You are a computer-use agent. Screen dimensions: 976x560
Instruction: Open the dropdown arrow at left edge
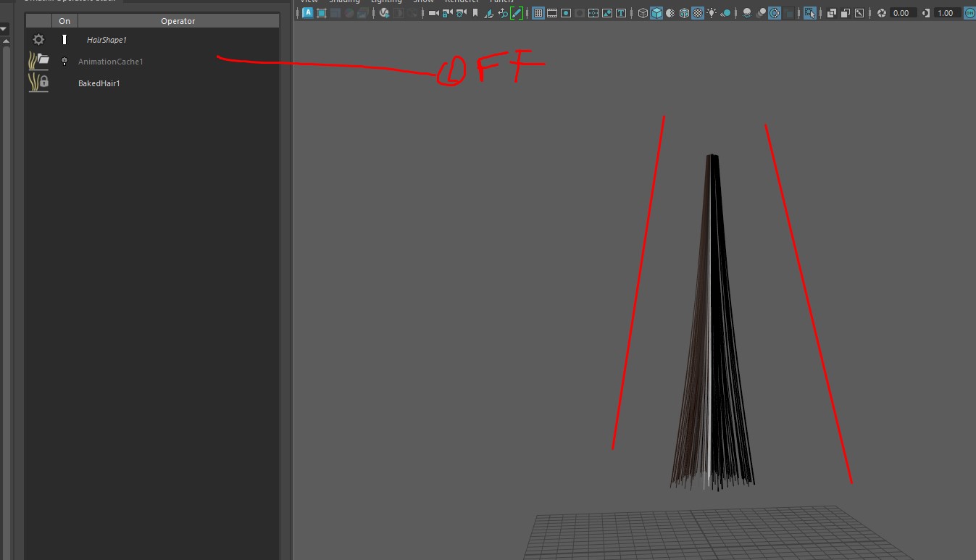(x=4, y=29)
